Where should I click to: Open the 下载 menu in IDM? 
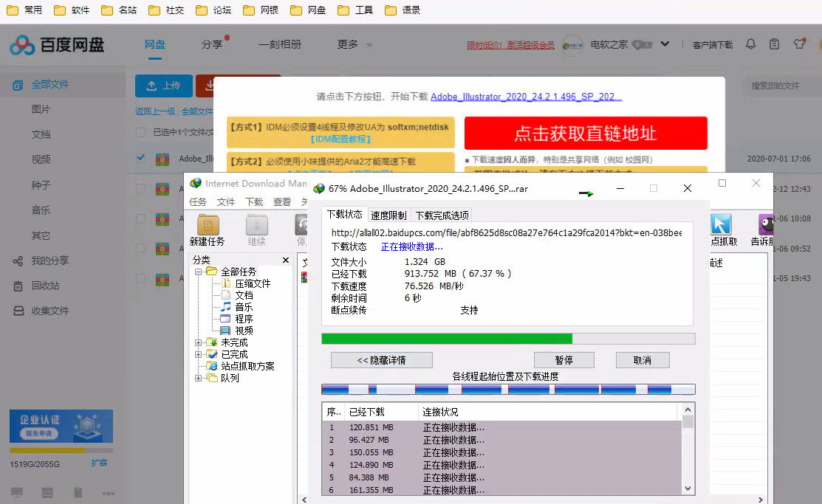point(254,201)
